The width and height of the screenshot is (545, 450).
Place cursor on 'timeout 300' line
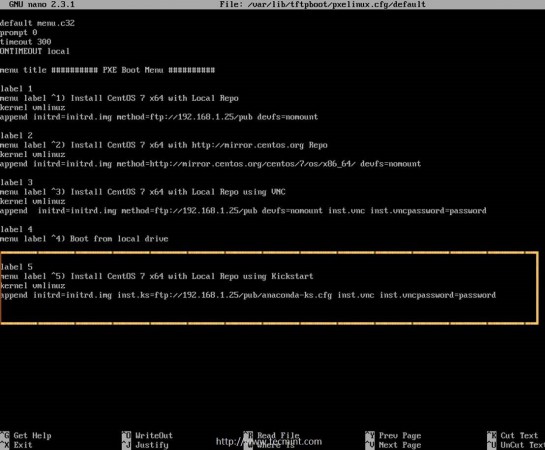tap(25, 42)
